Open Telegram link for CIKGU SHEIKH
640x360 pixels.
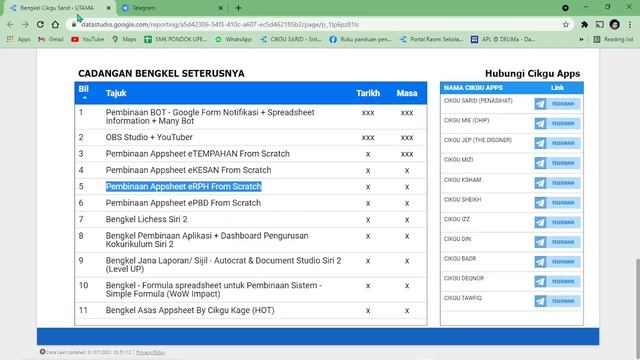coord(557,202)
